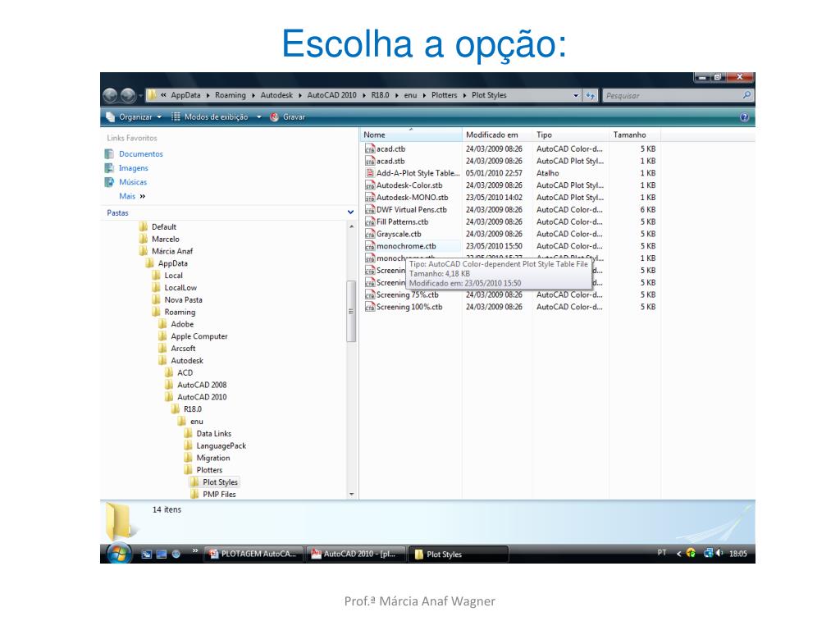Select Add-A-Plot Style Table shortcut icon

click(370, 173)
